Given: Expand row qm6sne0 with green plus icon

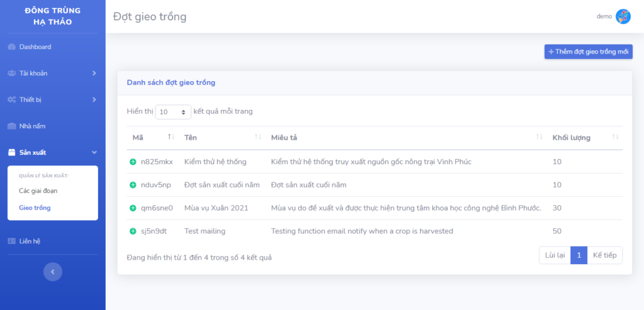Looking at the screenshot, I should 133,208.
